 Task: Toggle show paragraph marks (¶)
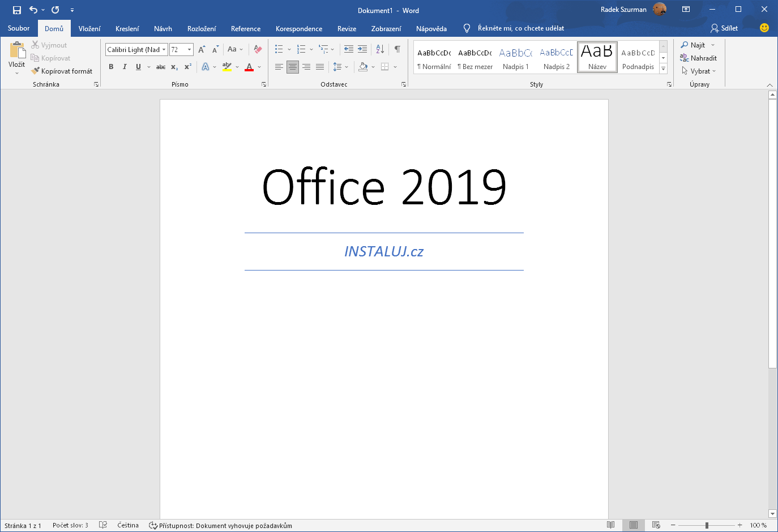pyautogui.click(x=397, y=49)
